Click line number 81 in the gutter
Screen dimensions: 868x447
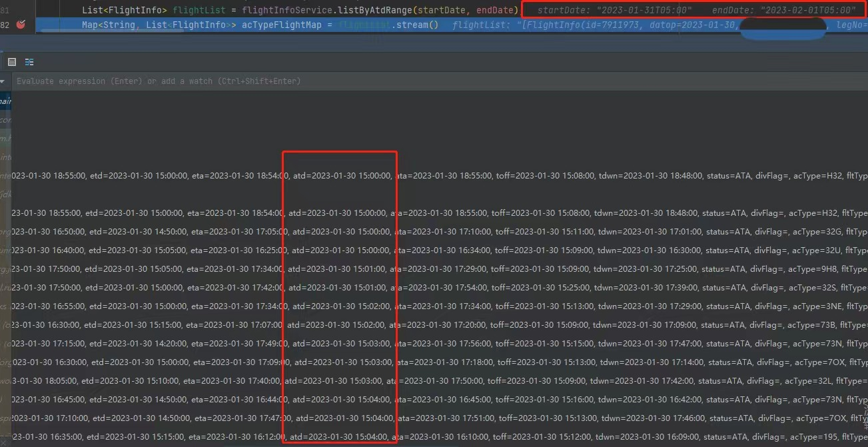pyautogui.click(x=5, y=10)
